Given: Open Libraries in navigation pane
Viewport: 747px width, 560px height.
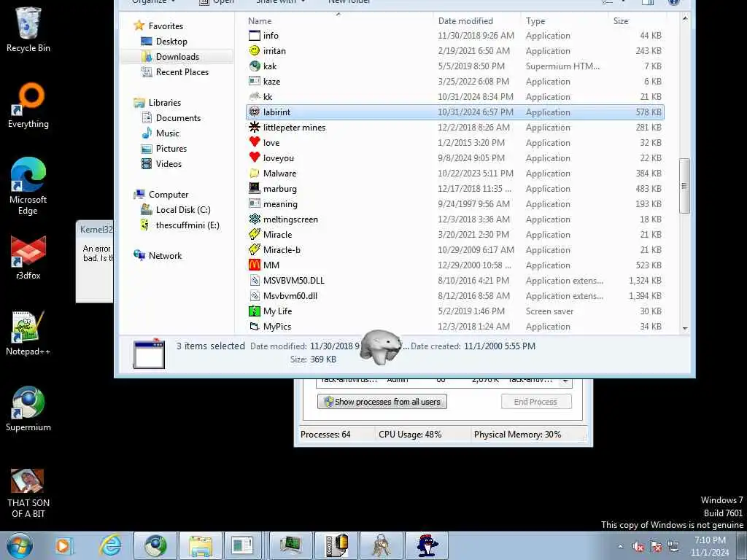Looking at the screenshot, I should point(164,102).
